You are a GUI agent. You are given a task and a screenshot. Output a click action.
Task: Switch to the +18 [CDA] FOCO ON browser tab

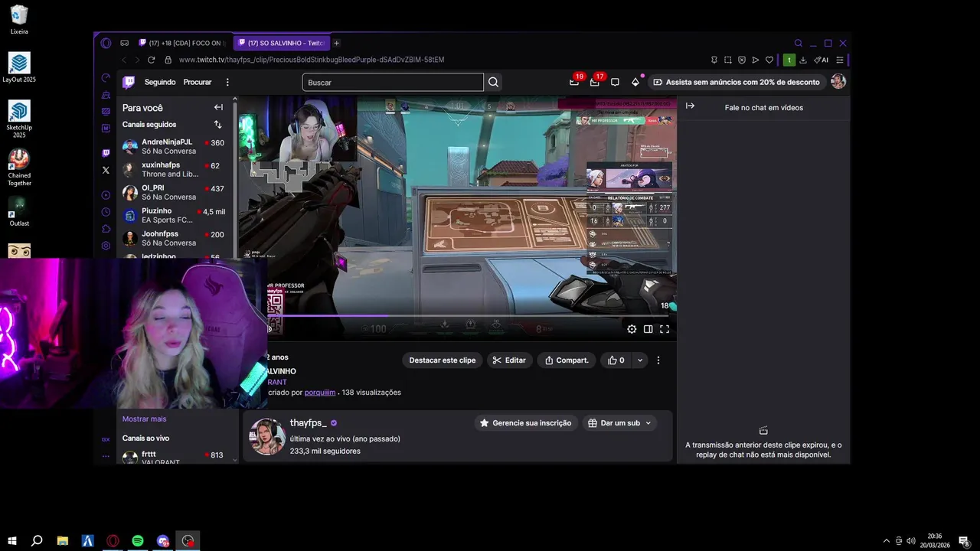(x=183, y=43)
